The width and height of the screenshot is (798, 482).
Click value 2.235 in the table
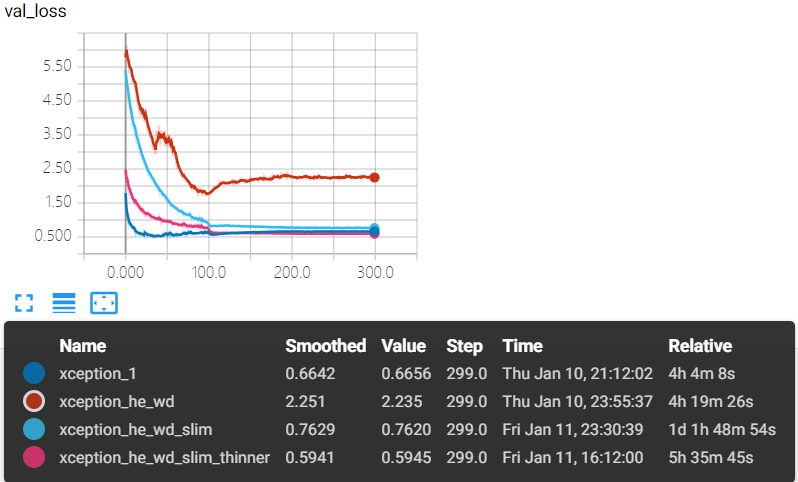tap(402, 402)
